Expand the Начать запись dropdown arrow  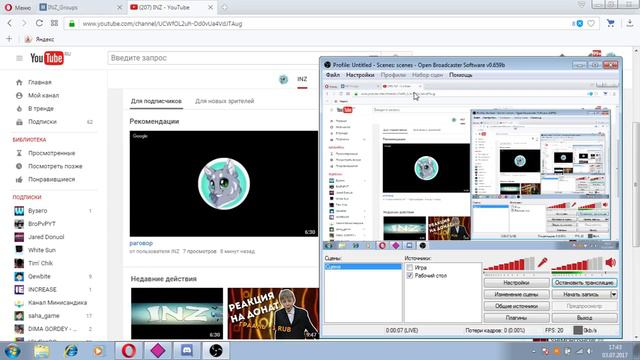pyautogui.click(x=614, y=294)
